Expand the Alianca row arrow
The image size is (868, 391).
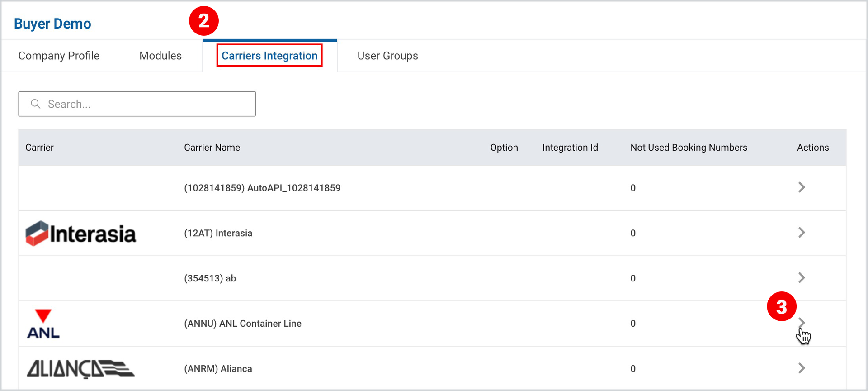(802, 368)
